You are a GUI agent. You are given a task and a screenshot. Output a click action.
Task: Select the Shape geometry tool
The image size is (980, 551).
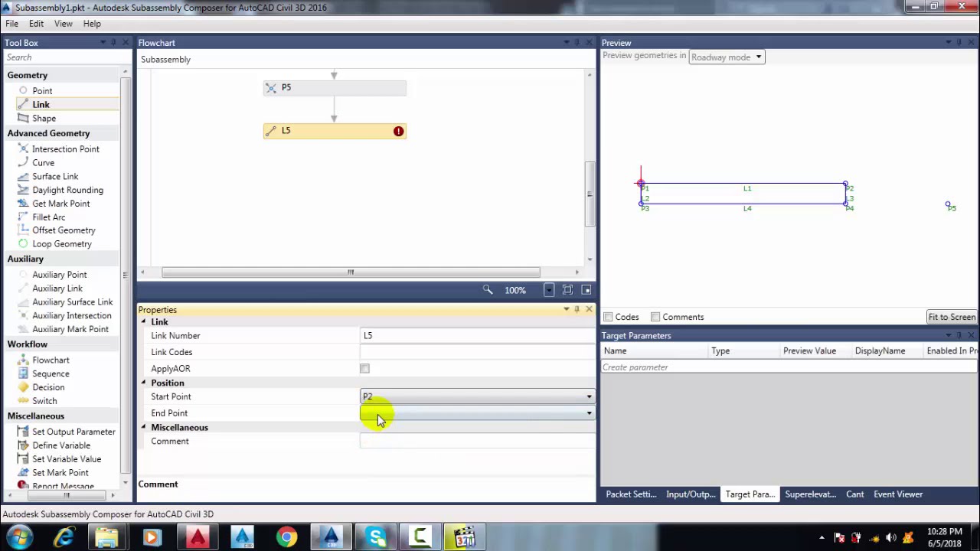coord(44,118)
